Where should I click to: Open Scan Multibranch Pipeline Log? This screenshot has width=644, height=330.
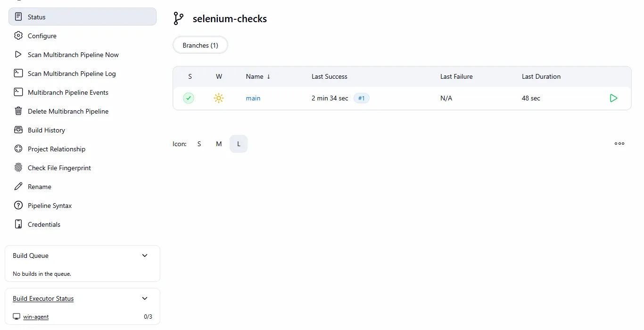[x=83, y=73]
